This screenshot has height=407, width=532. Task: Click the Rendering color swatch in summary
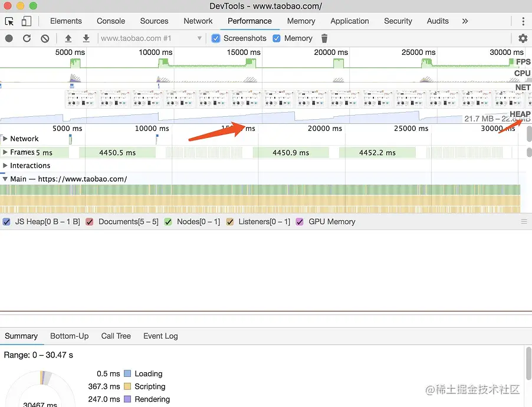[127, 399]
